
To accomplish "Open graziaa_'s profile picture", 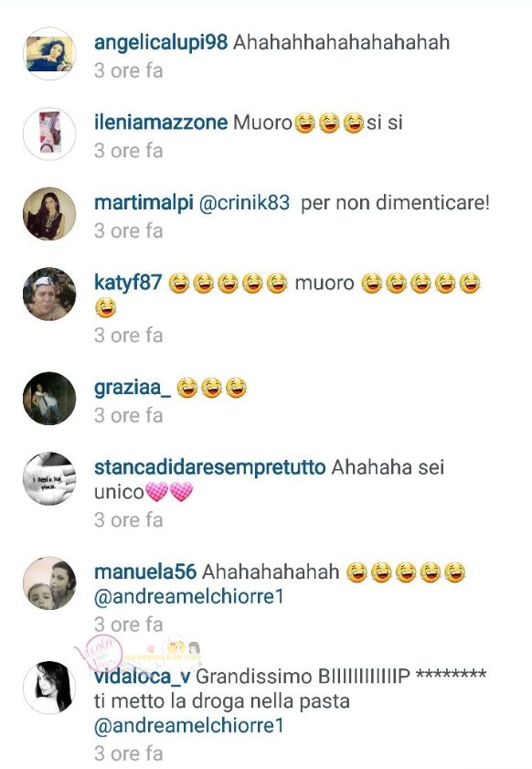I will coord(49,399).
